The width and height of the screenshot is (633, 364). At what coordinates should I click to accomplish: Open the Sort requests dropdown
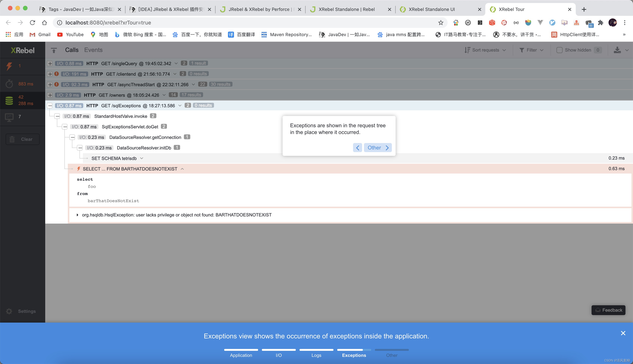[x=485, y=50]
